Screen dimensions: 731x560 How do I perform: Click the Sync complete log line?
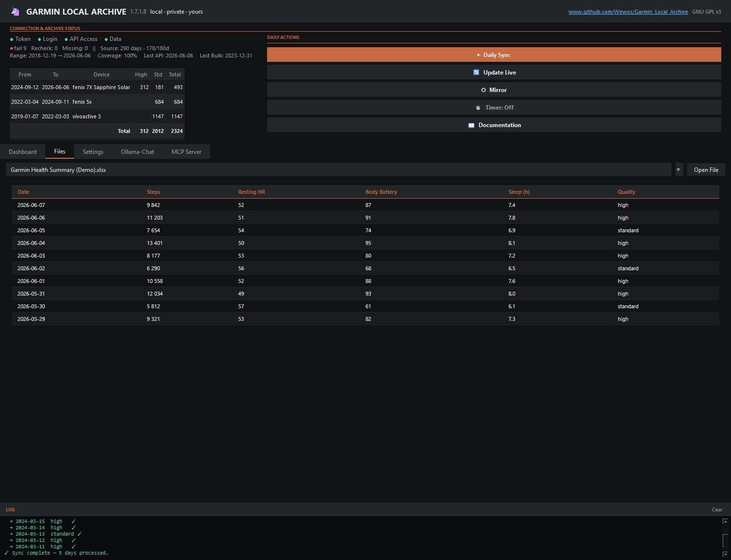click(57, 553)
